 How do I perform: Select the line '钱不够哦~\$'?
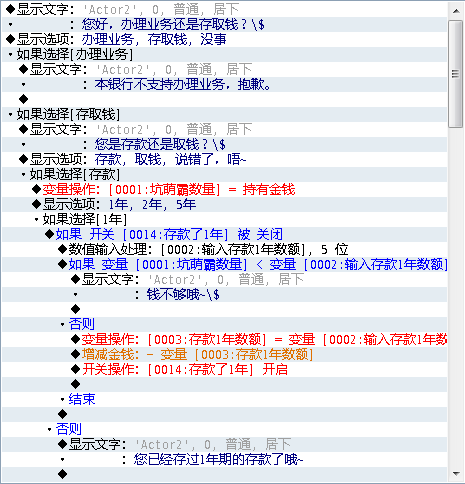(x=224, y=294)
